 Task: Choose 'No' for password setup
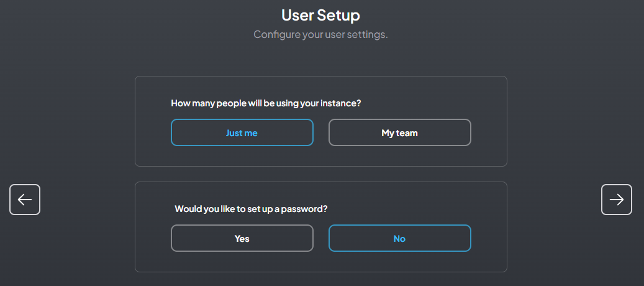point(399,238)
